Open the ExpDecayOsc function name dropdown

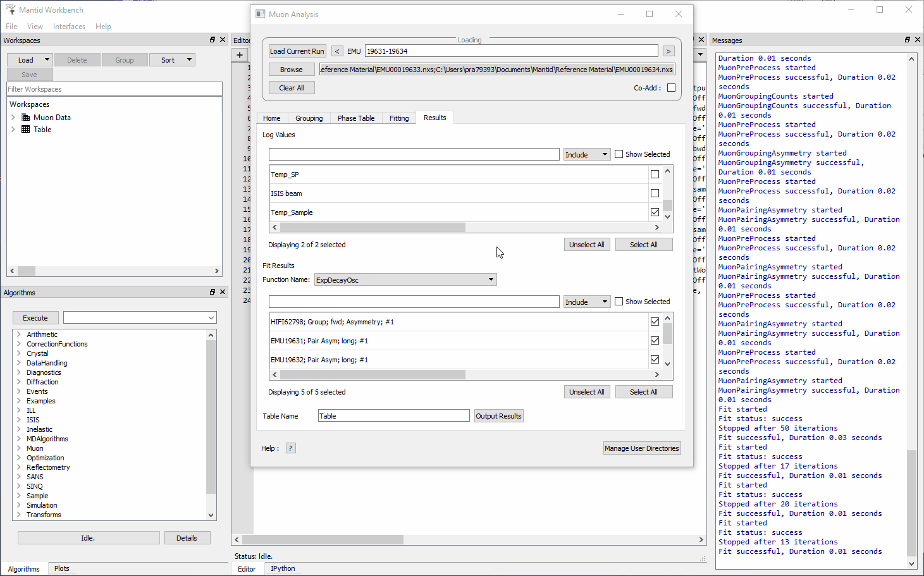(x=491, y=279)
